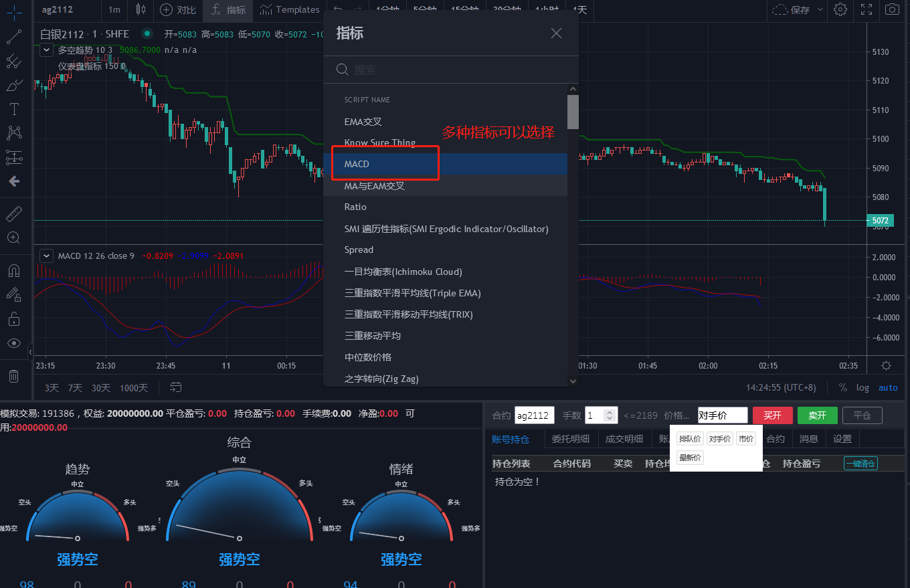This screenshot has height=588, width=910.
Task: Click the 买开 buy open button
Action: point(772,415)
